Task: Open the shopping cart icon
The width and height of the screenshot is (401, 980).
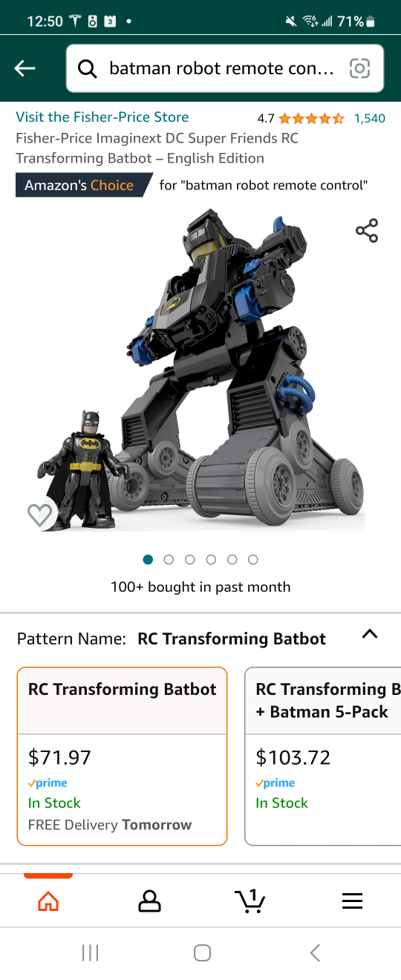Action: click(x=250, y=901)
